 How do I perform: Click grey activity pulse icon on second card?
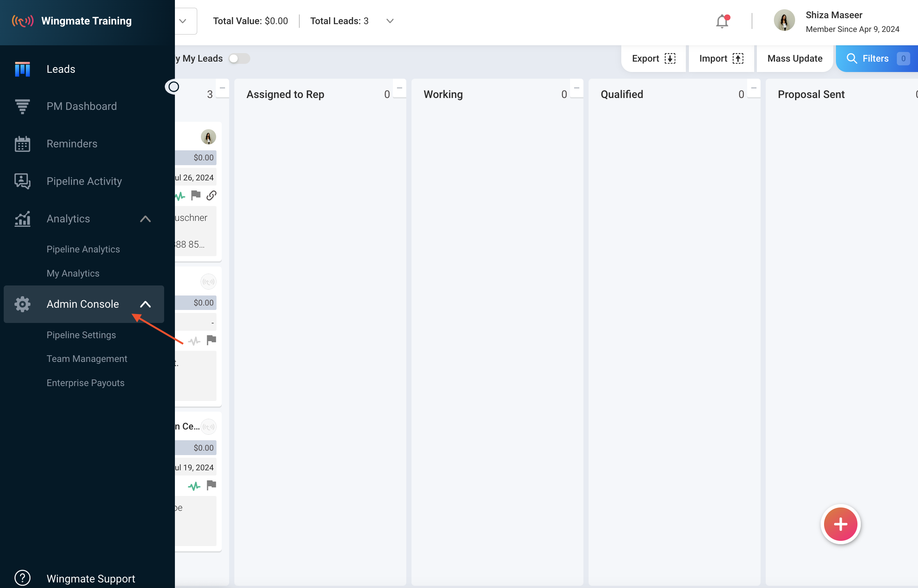coord(194,340)
